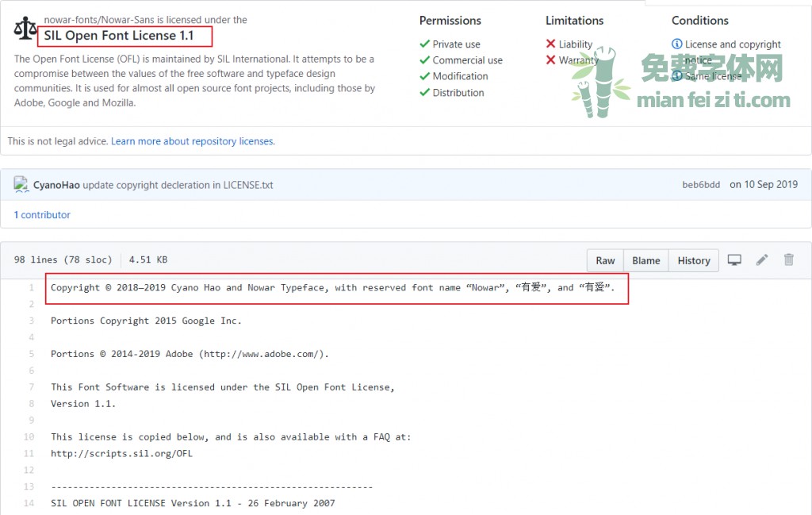This screenshot has height=515, width=812.
Task: Open the Blame view
Action: (x=646, y=260)
